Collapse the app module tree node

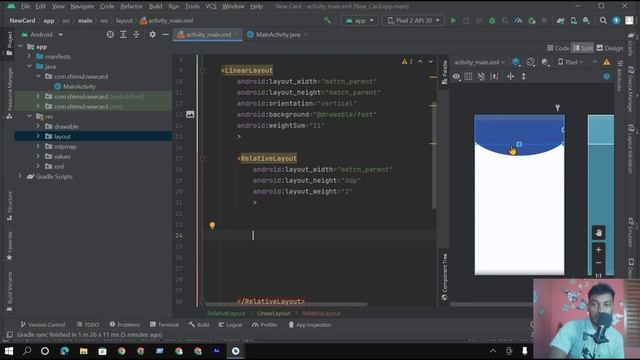pyautogui.click(x=21, y=47)
